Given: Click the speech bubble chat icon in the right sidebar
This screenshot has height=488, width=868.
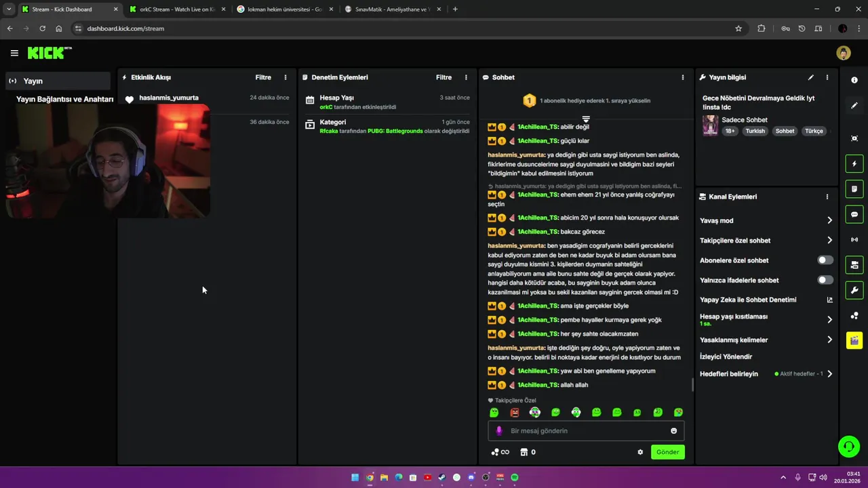Looking at the screenshot, I should (854, 215).
